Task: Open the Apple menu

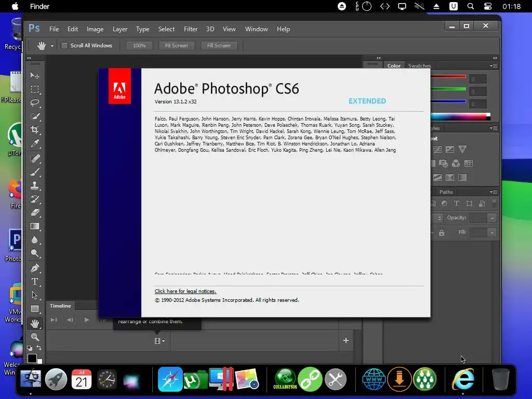Action: (15, 6)
